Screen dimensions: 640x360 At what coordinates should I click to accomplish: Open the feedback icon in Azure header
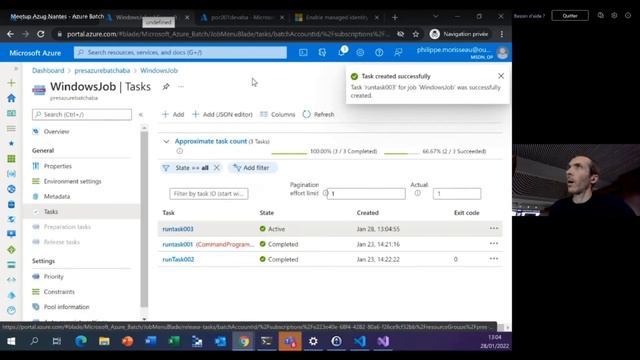(x=398, y=52)
